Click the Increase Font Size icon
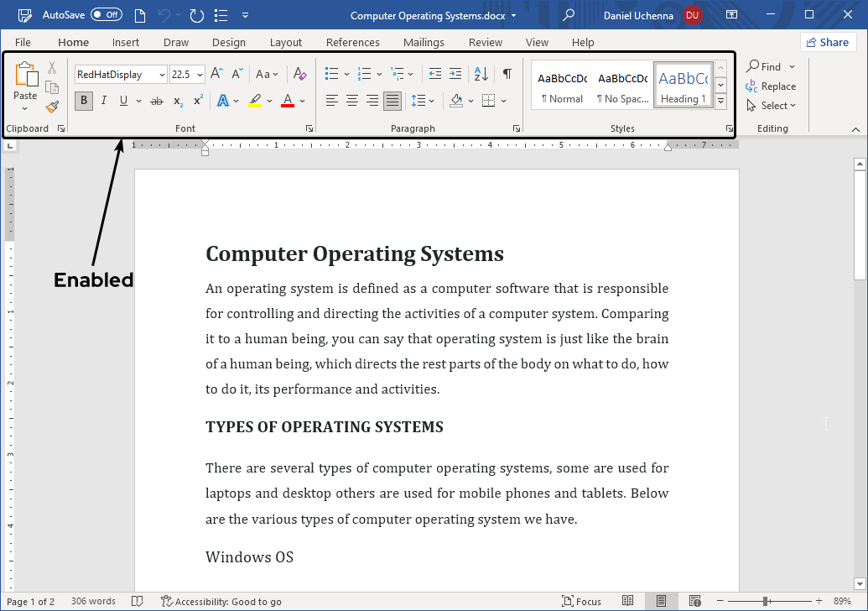This screenshot has height=611, width=868. [x=216, y=73]
